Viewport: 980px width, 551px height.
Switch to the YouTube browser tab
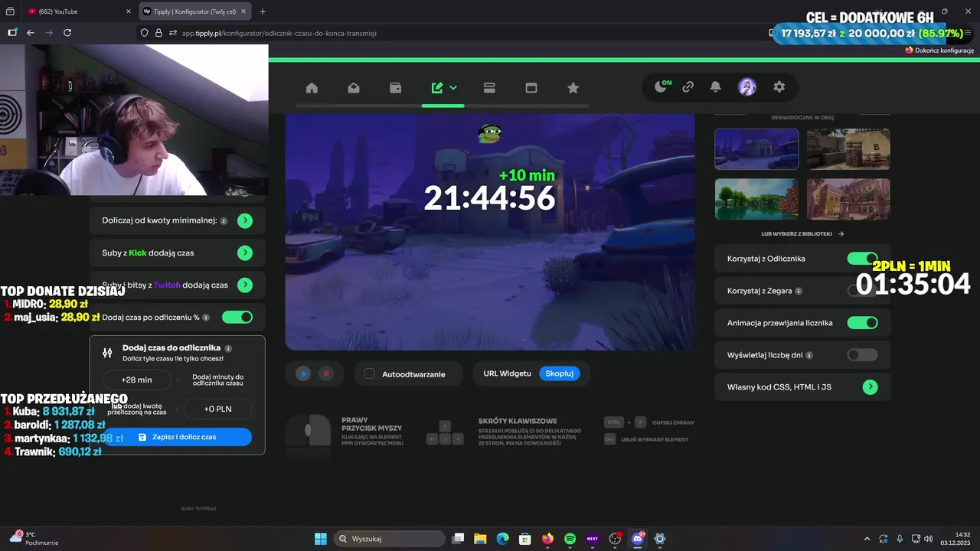[x=77, y=11]
